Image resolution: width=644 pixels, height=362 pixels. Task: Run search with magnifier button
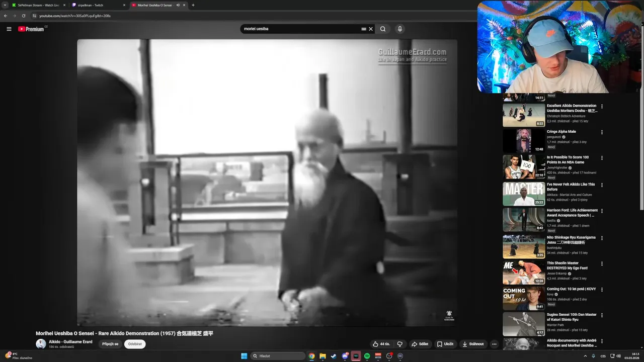click(x=383, y=29)
